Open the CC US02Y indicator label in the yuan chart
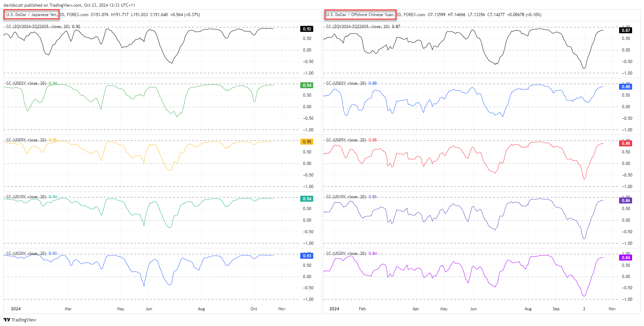The image size is (644, 326). point(346,83)
